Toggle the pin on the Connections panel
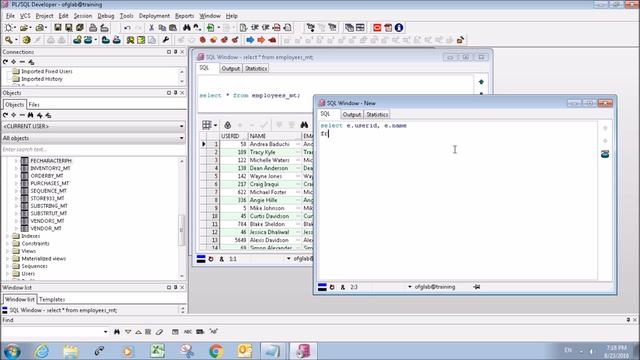The image size is (640, 360). (176, 52)
